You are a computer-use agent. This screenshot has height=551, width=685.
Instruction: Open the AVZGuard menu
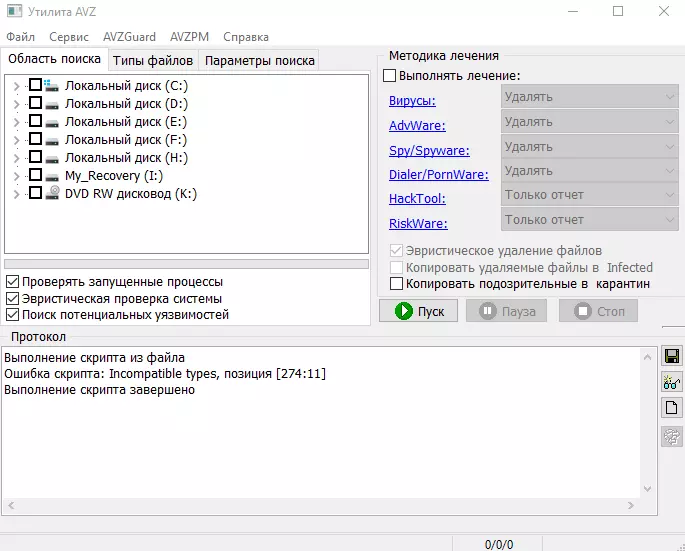[129, 37]
